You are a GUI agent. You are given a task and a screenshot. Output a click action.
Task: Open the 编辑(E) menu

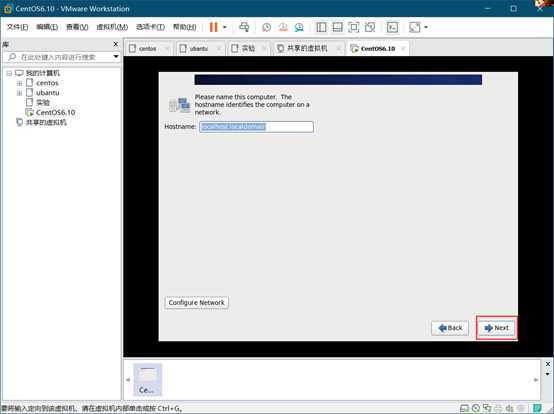point(47,27)
